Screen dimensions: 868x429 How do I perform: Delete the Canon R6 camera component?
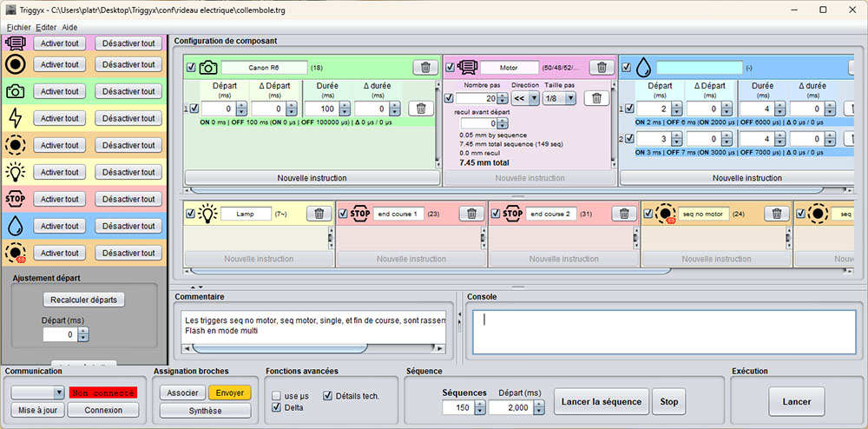(x=424, y=68)
